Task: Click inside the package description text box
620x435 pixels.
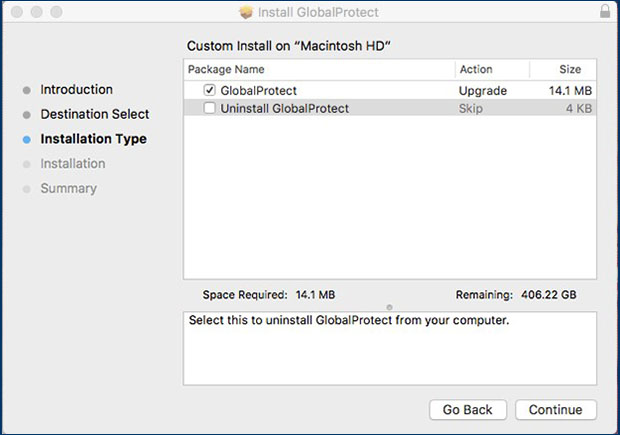Action: click(x=389, y=350)
